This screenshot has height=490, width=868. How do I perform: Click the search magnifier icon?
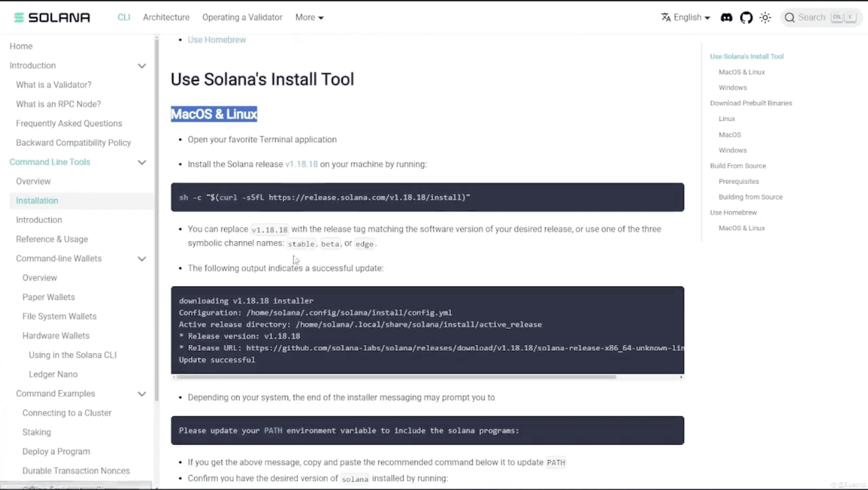pyautogui.click(x=790, y=17)
